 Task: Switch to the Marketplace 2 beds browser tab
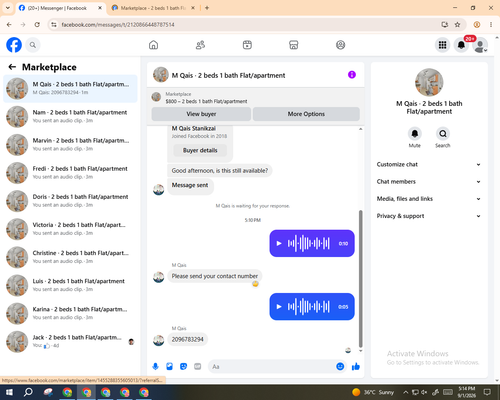(153, 8)
